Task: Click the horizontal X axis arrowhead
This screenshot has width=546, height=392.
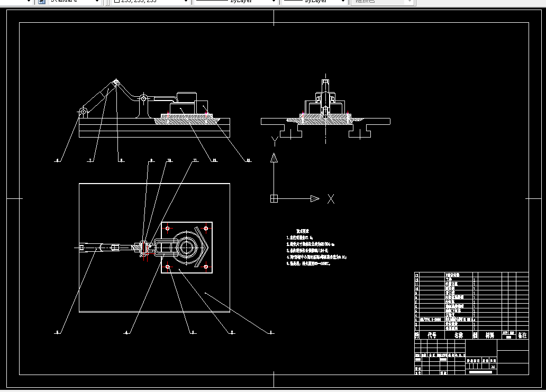Action: click(x=315, y=199)
